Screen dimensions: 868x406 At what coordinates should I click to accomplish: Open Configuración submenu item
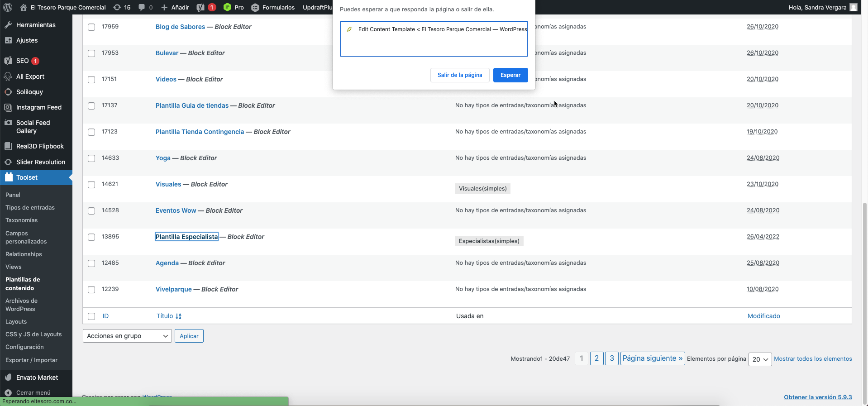point(24,347)
